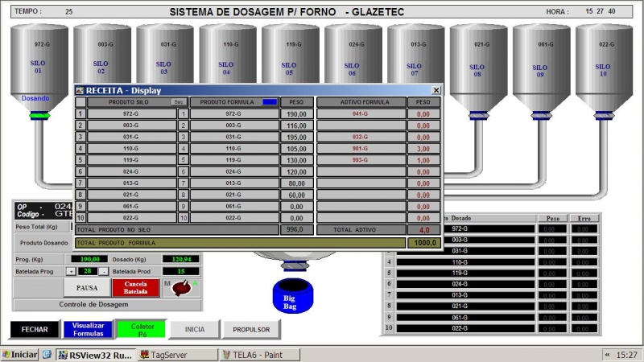
Task: Click the green valve under Silo 01
Action: click(37, 115)
